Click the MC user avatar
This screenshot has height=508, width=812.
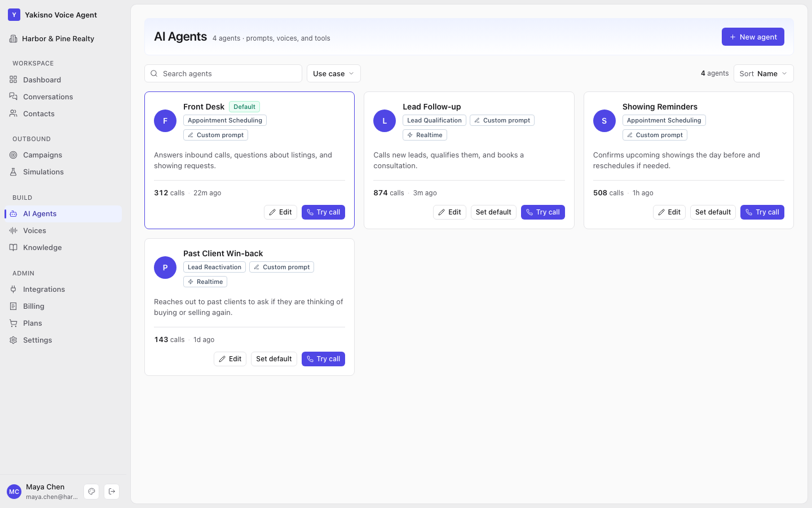pos(14,492)
